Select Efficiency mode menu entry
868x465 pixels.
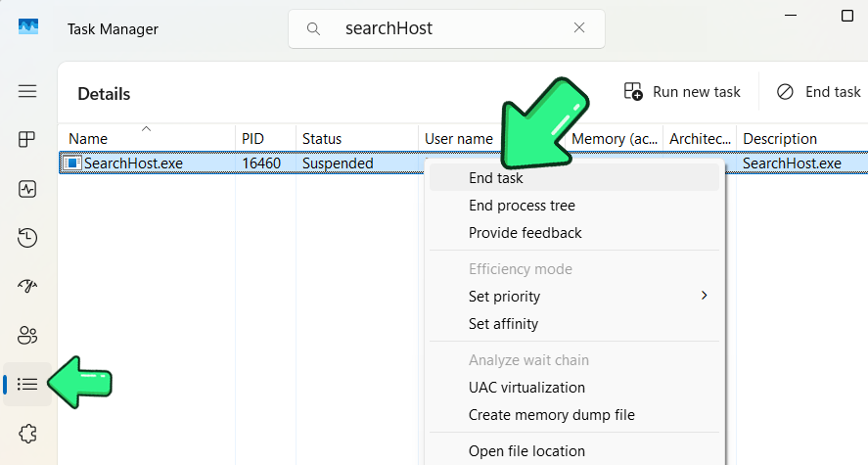point(574,269)
